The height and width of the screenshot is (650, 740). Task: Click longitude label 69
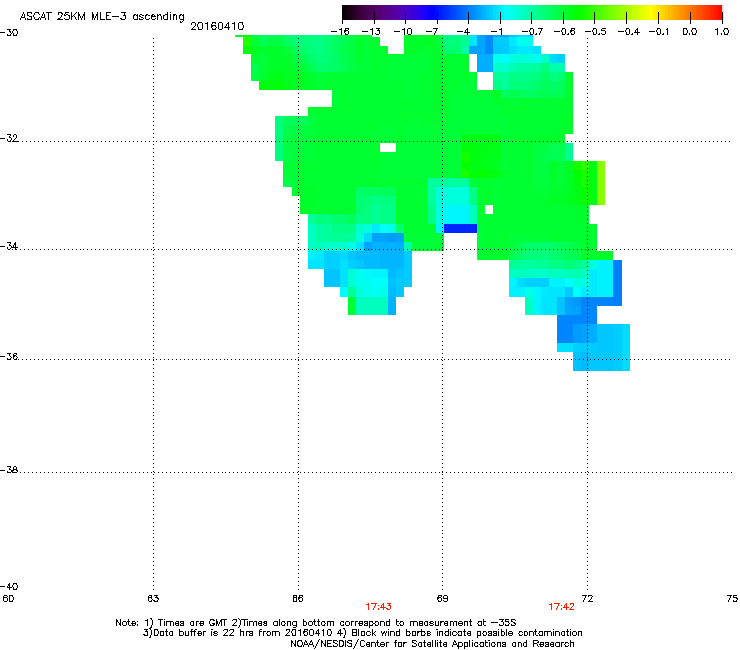point(442,599)
